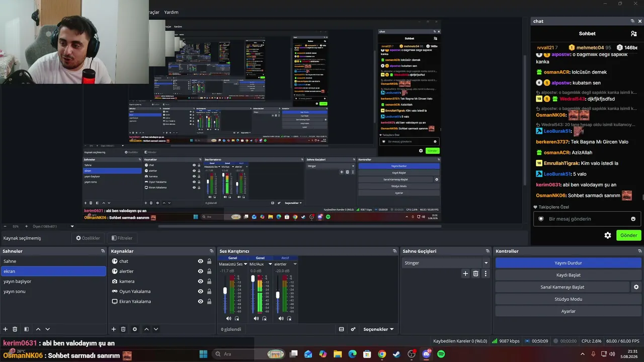Open Google Chrome from the taskbar
Image resolution: width=644 pixels, height=362 pixels.
382,354
